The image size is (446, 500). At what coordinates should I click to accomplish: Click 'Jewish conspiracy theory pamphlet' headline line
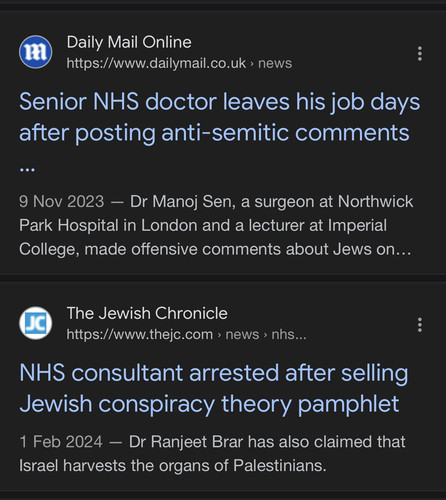[209, 404]
